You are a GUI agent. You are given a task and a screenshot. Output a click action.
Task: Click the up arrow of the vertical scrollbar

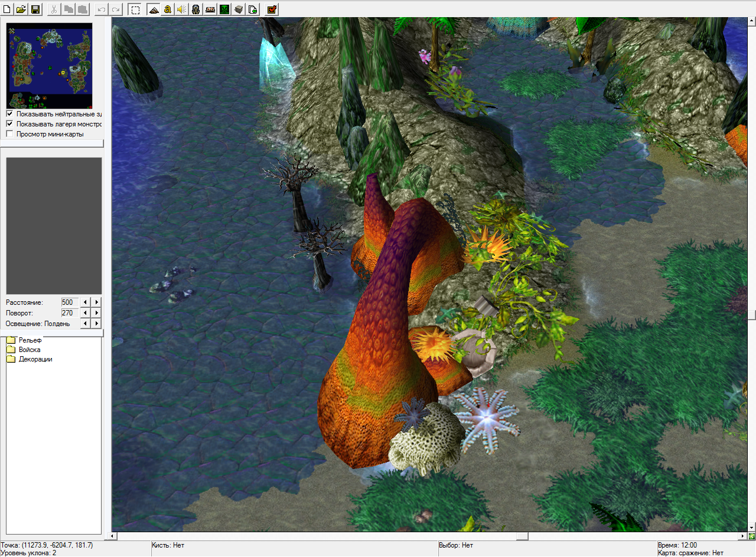pyautogui.click(x=751, y=21)
